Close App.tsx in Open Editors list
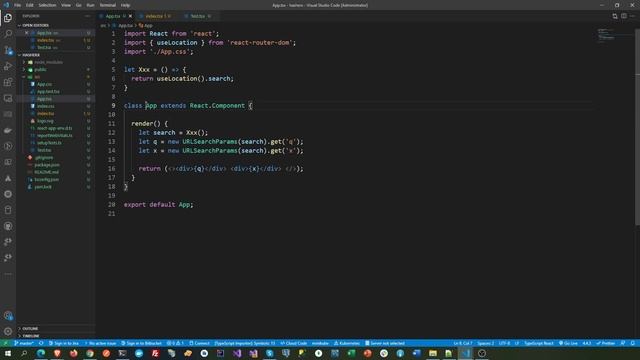This screenshot has height=360, width=640. pyautogui.click(x=27, y=33)
